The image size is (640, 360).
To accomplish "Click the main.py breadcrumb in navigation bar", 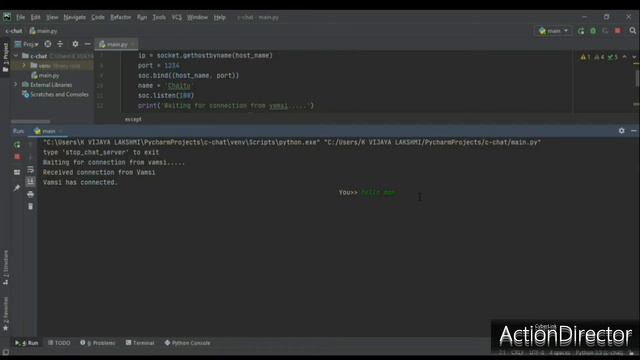I will click(x=44, y=31).
